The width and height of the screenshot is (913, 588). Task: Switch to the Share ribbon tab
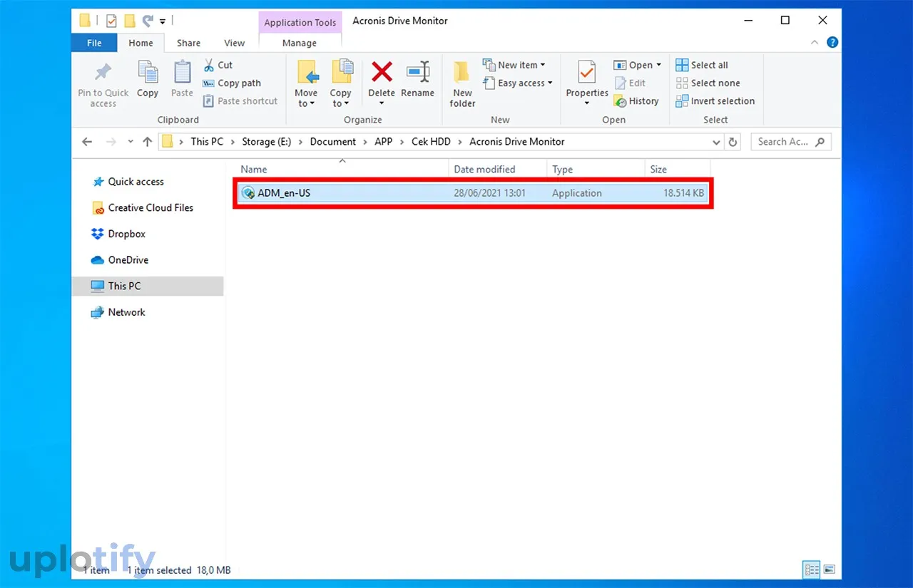188,43
